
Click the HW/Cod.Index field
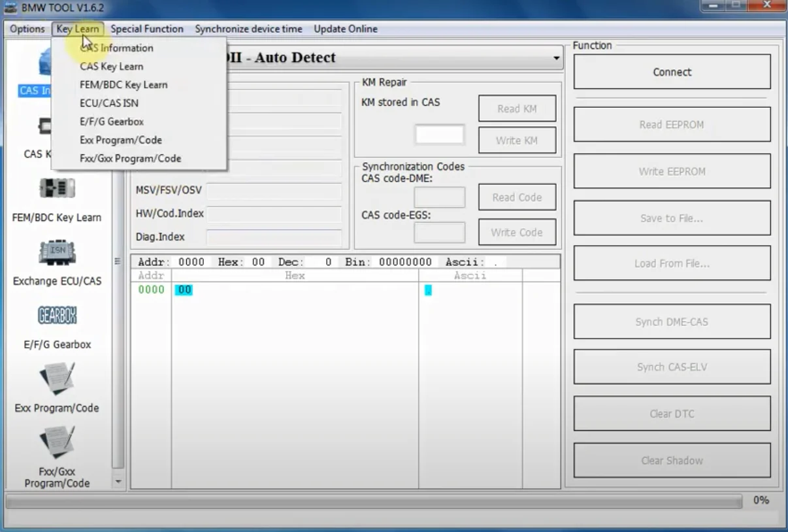coord(274,214)
